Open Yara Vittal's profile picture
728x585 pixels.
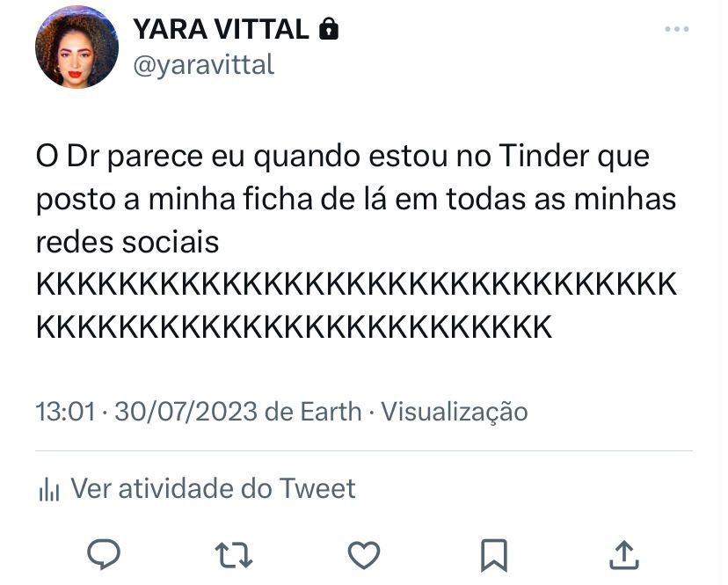coord(76,47)
